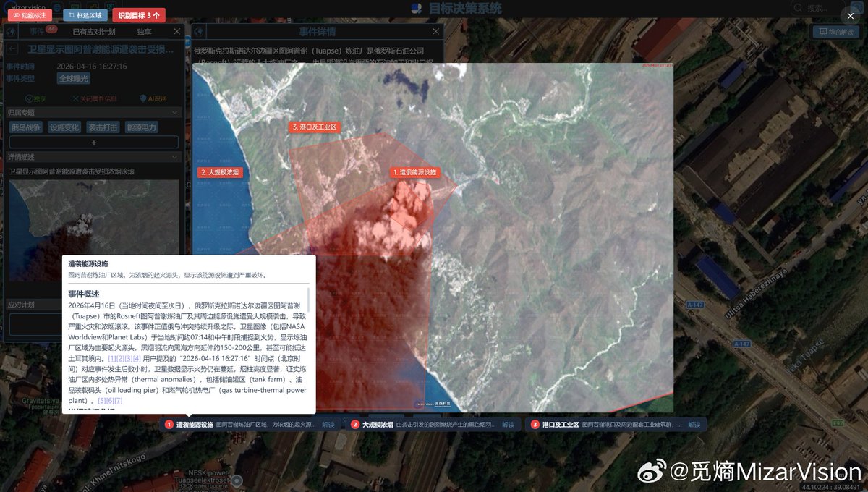Click 解读 on the 大规模浓烟 card
Screen dimensions: 868x492
pos(509,425)
